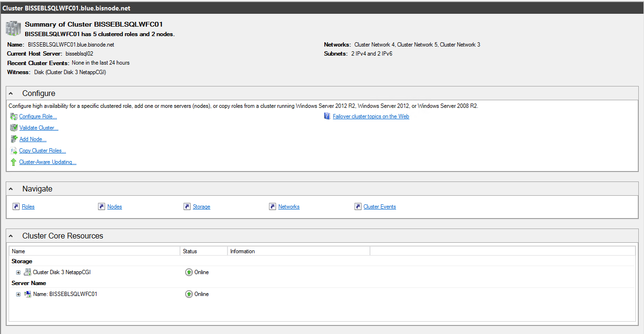Select the Name: BISSEBLSQLWFC01 row
The height and width of the screenshot is (334, 644).
(x=322, y=294)
